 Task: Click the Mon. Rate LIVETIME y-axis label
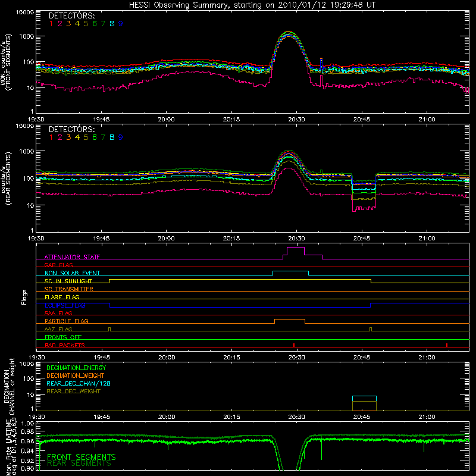pyautogui.click(x=11, y=446)
